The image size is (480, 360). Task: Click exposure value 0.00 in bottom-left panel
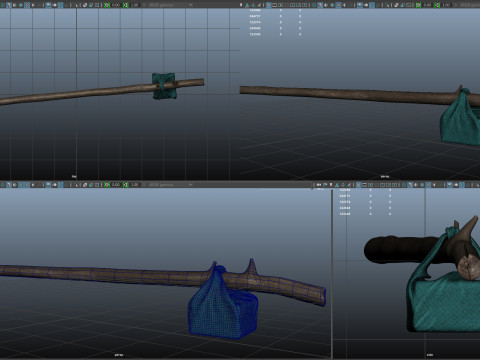click(116, 185)
